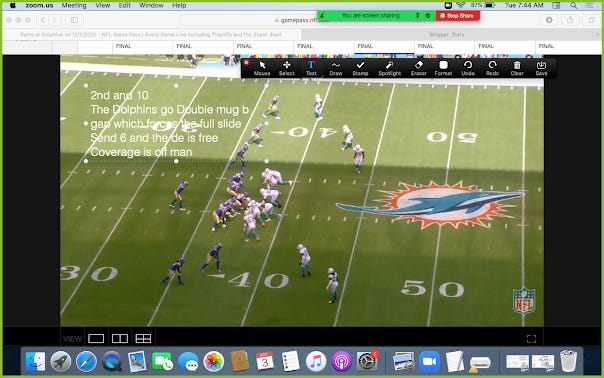Open Launchpad from the dock

tap(61, 361)
